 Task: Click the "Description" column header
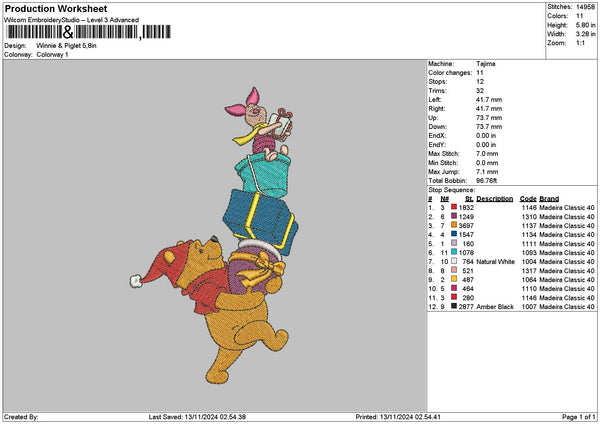tap(495, 199)
